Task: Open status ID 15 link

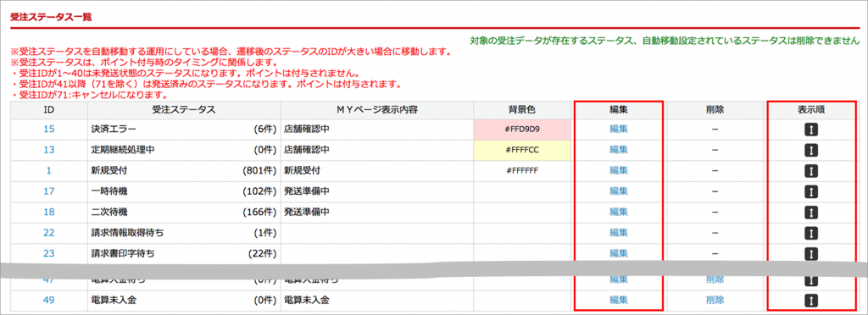Action: coord(48,130)
